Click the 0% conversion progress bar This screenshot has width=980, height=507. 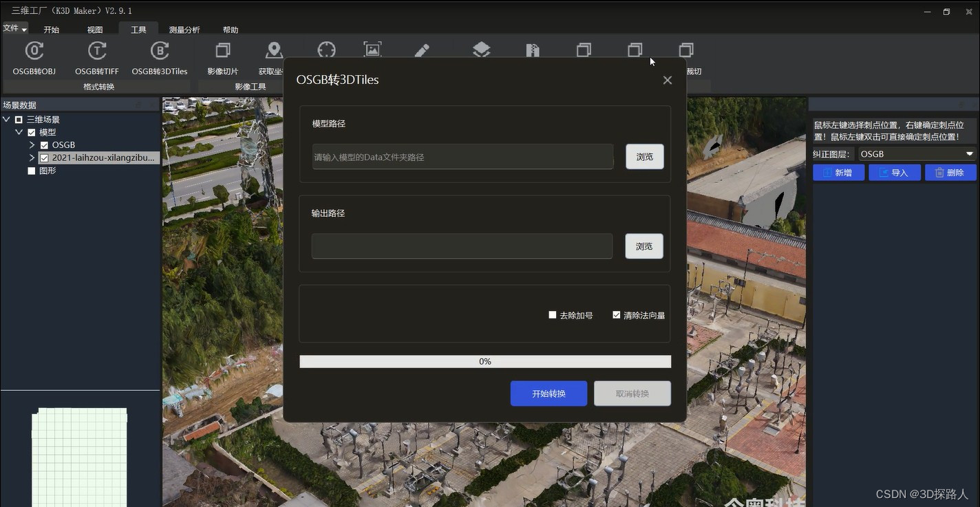pos(485,361)
